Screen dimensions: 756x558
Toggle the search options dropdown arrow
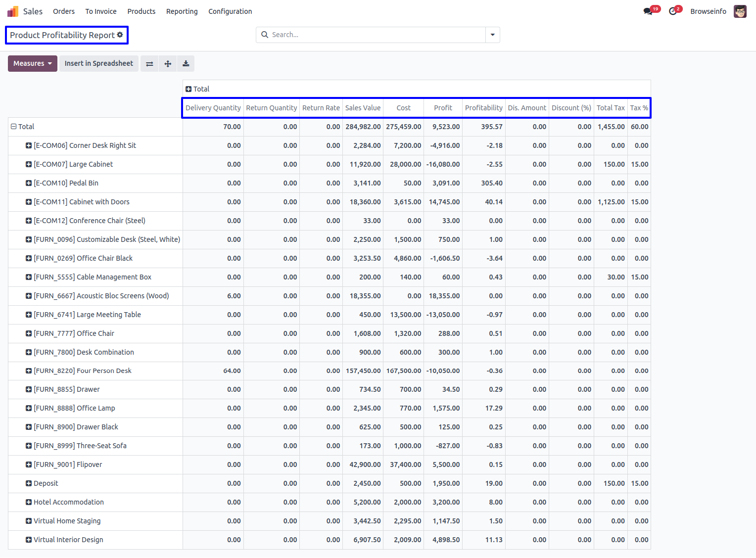[492, 35]
